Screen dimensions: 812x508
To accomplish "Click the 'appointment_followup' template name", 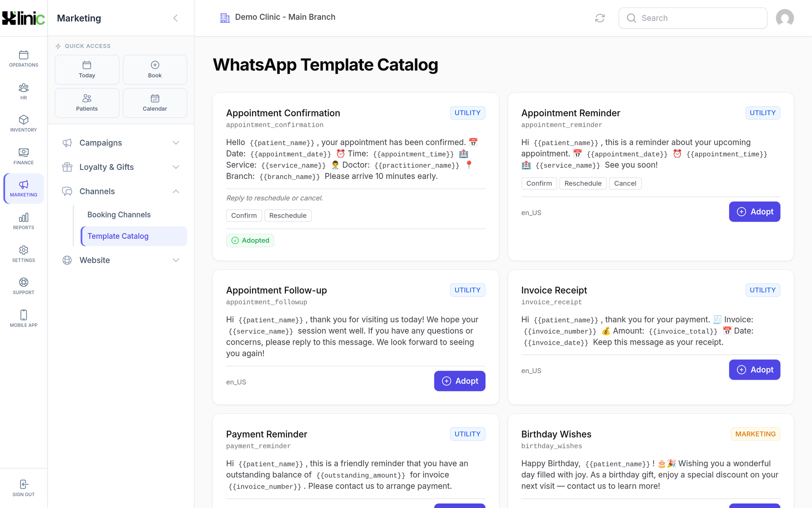I will click(x=267, y=302).
